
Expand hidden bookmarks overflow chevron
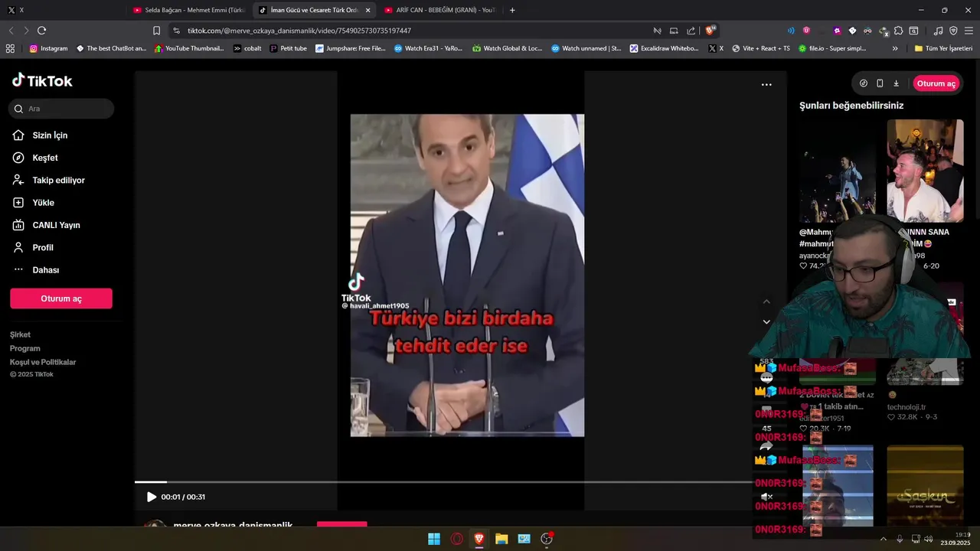click(x=895, y=48)
